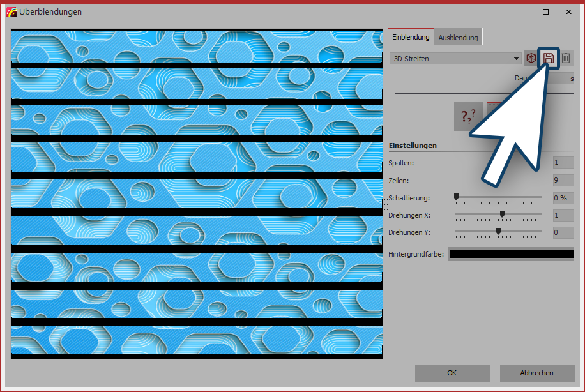Delete the preset using the trash icon
Image resolution: width=585 pixels, height=392 pixels.
[566, 59]
